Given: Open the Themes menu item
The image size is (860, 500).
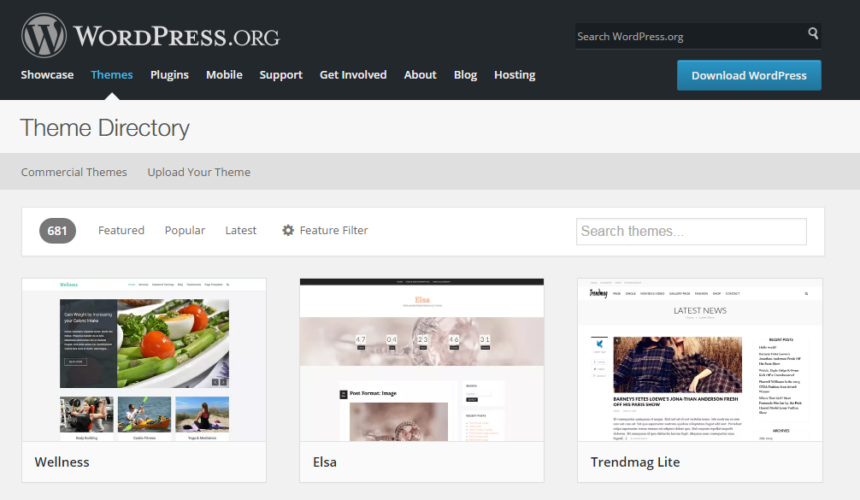Looking at the screenshot, I should coord(112,75).
